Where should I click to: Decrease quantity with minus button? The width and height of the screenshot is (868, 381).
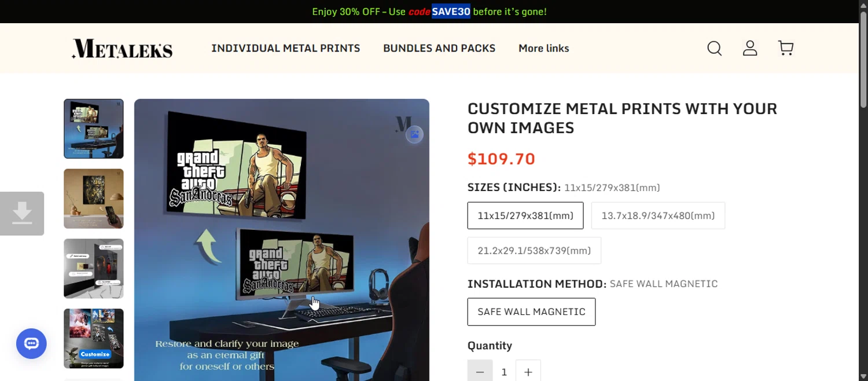[x=480, y=372]
